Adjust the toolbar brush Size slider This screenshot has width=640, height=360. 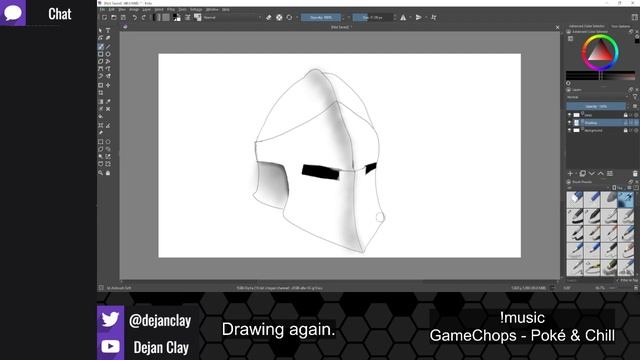(x=373, y=18)
